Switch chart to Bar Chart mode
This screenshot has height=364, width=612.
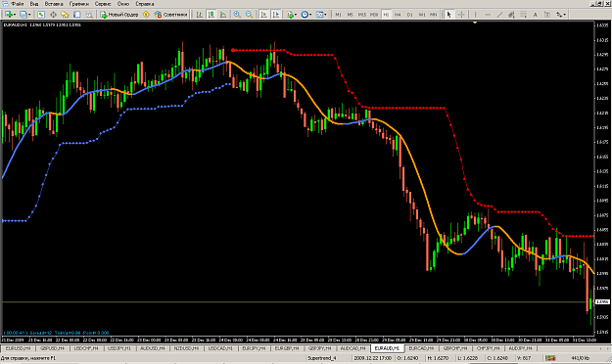pyautogui.click(x=199, y=15)
